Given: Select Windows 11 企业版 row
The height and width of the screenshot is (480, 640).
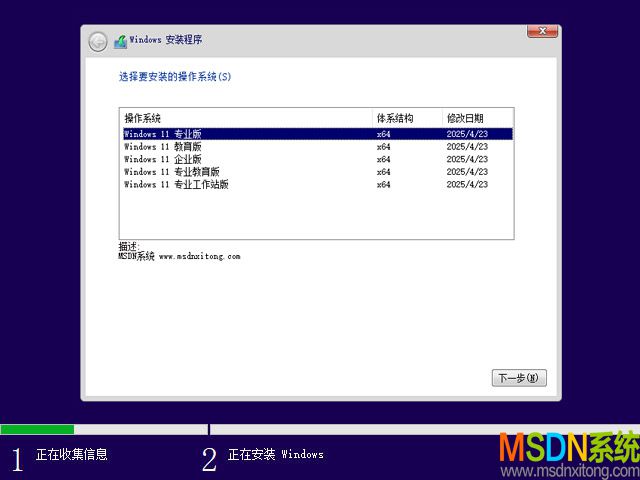Looking at the screenshot, I should pos(318,159).
